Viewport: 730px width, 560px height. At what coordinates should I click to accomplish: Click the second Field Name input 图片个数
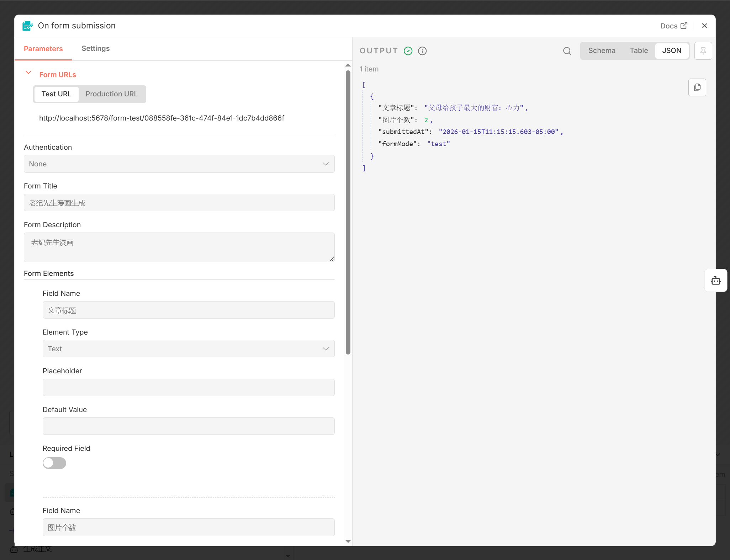tap(188, 527)
